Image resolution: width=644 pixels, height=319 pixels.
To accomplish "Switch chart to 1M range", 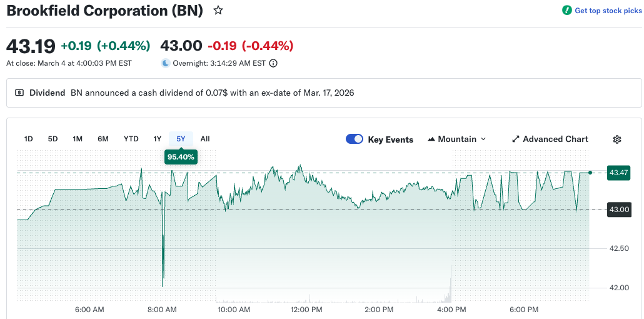I will [78, 139].
